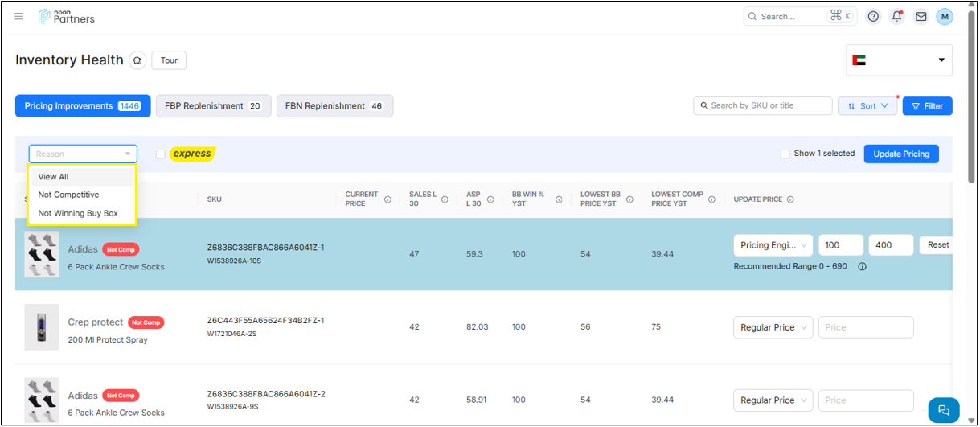Open Regular Price dropdown for Crep protect
Screen dimensions: 980x427
coord(773,327)
